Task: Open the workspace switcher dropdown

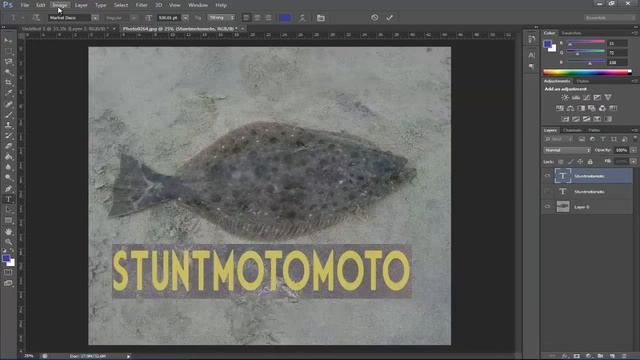Action: [x=609, y=18]
